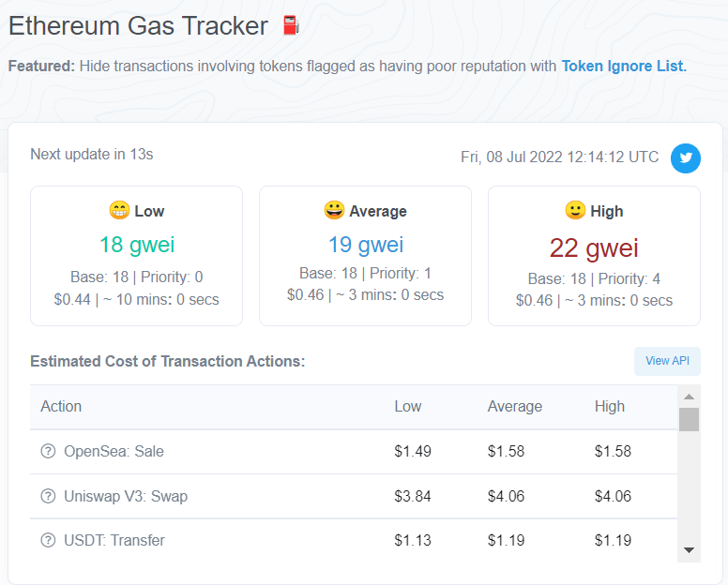This screenshot has width=728, height=585.
Task: Click the table scrollbar thumb
Action: click(689, 419)
